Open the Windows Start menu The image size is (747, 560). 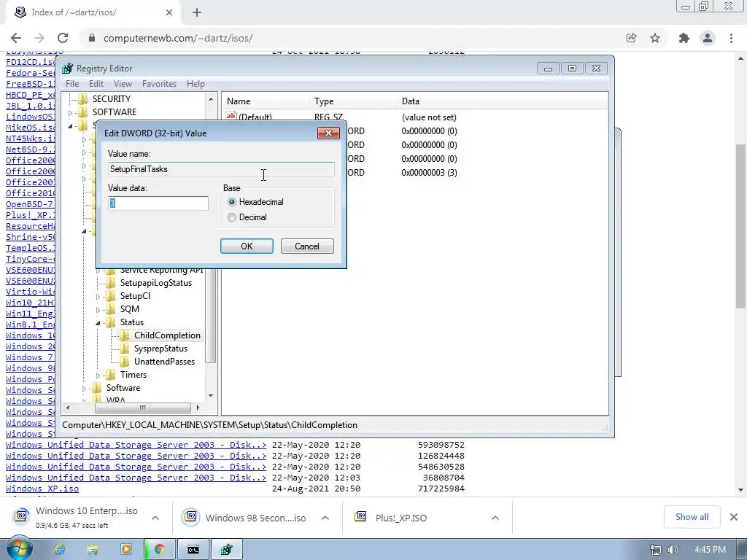pyautogui.click(x=18, y=548)
